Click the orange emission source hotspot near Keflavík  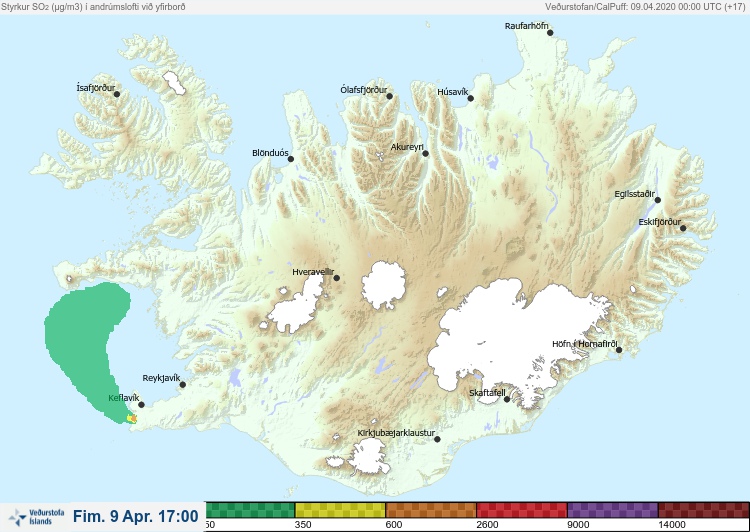(133, 419)
